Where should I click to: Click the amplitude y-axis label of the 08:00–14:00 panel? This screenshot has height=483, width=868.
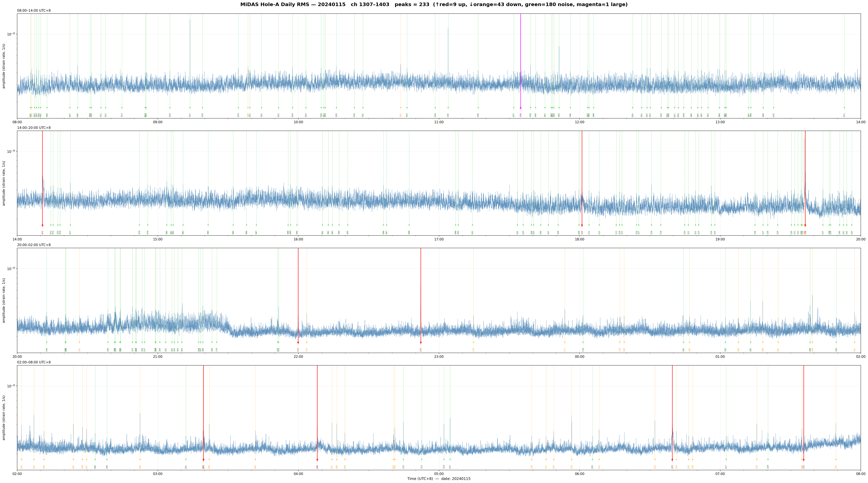4,66
